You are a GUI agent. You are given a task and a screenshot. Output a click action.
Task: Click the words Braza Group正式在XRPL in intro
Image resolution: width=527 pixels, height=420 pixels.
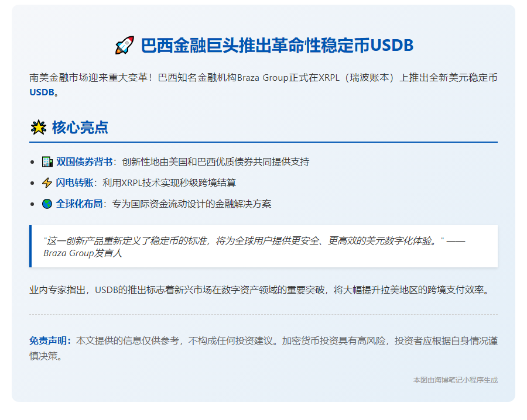(288, 78)
